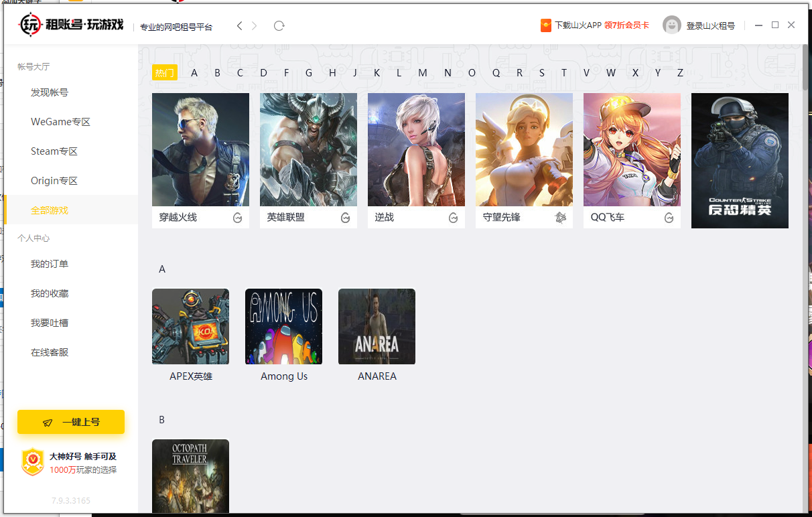Open ANAREA game thumbnail
This screenshot has height=517, width=812.
(x=377, y=327)
